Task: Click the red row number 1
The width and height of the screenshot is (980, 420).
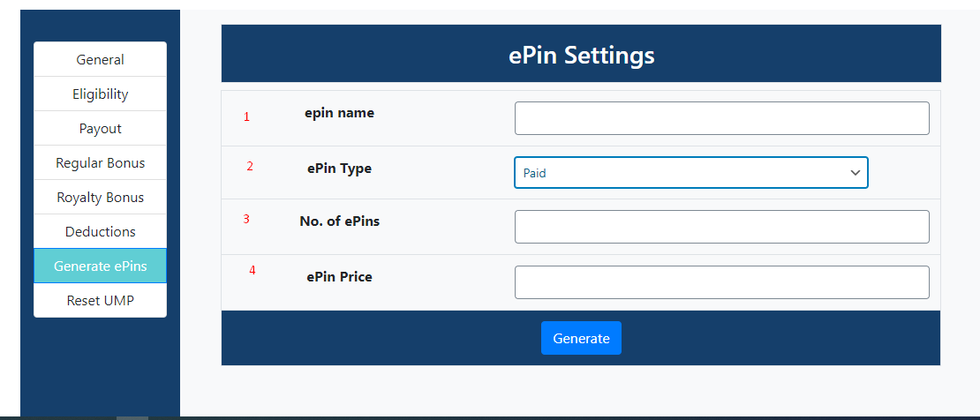Action: pyautogui.click(x=246, y=116)
